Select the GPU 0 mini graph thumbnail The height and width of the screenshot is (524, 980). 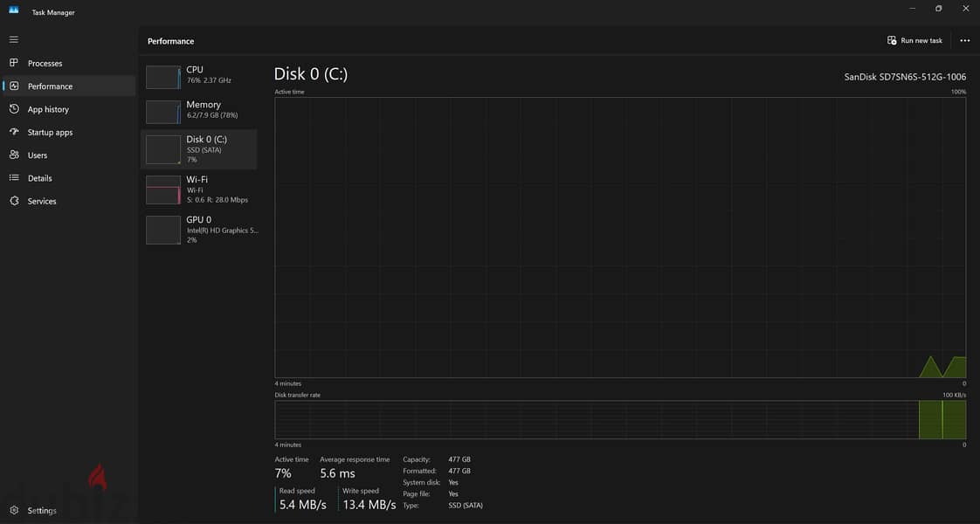click(163, 230)
